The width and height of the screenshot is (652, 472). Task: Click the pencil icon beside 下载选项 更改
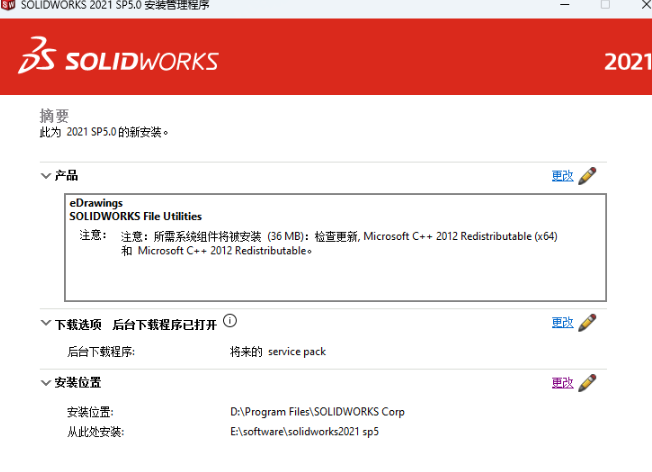click(587, 323)
